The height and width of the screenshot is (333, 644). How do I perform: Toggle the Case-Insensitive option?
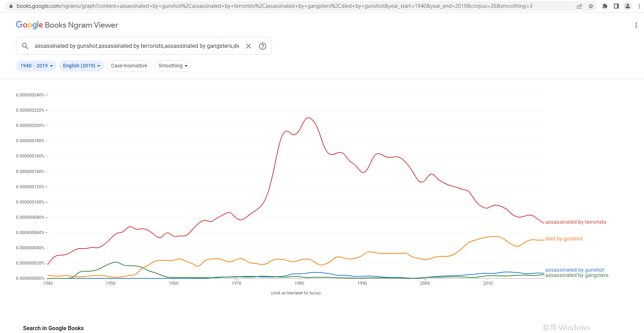click(129, 66)
